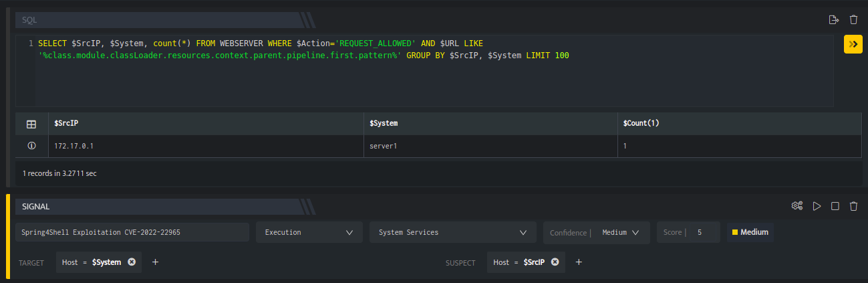868x283 pixels.
Task: Add a new TARGET with plus icon
Action: [156, 262]
